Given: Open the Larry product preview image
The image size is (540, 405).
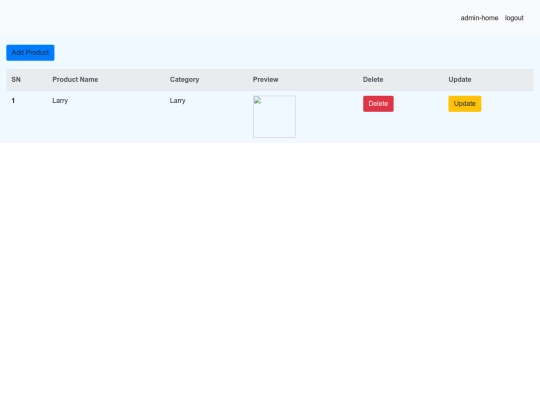Looking at the screenshot, I should pyautogui.click(x=274, y=117).
